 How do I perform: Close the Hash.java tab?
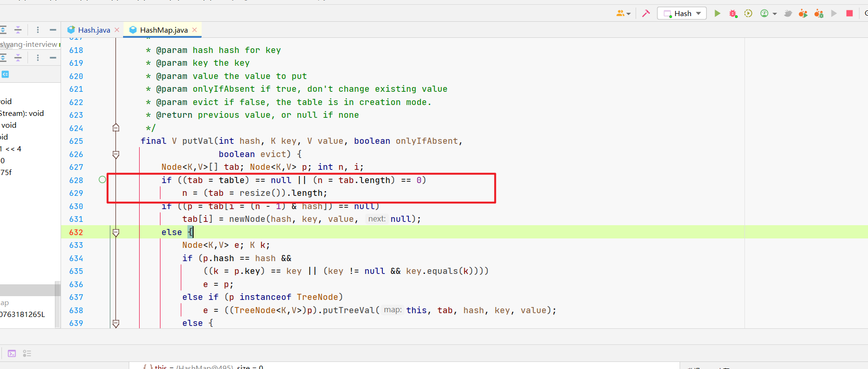pyautogui.click(x=117, y=30)
